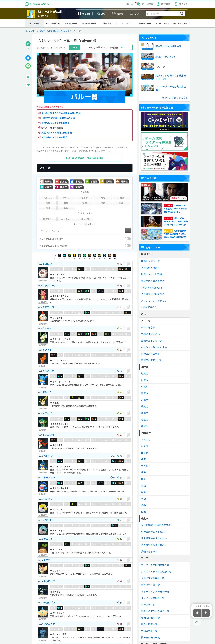Screen dimensions: 215x644
Task: Sort by the handiwork hand column arrow
Action: [79, 258]
